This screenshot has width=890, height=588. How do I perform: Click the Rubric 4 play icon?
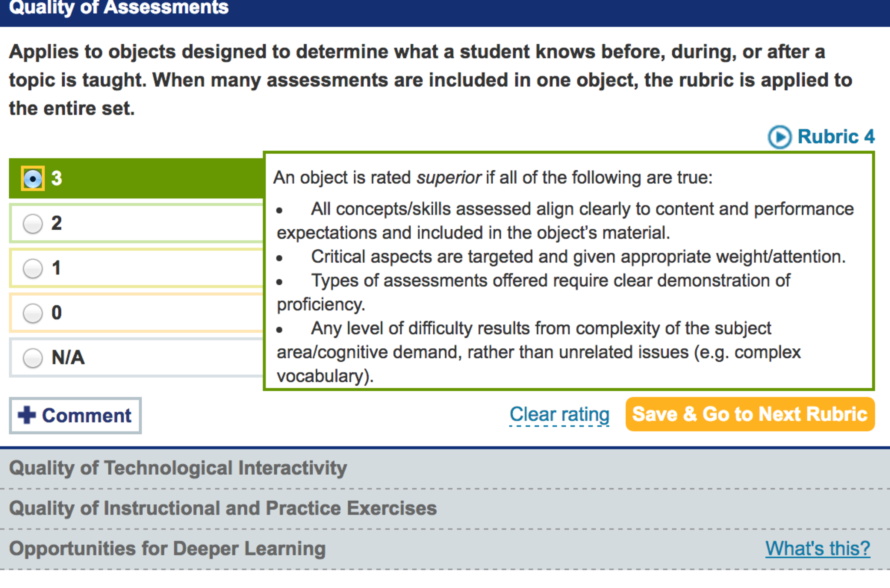pos(780,137)
